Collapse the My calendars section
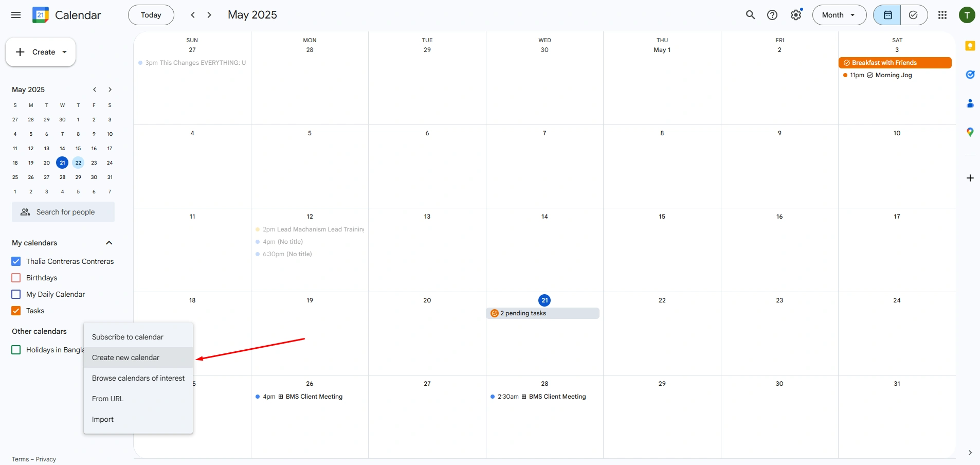This screenshot has height=465, width=980. click(x=109, y=243)
